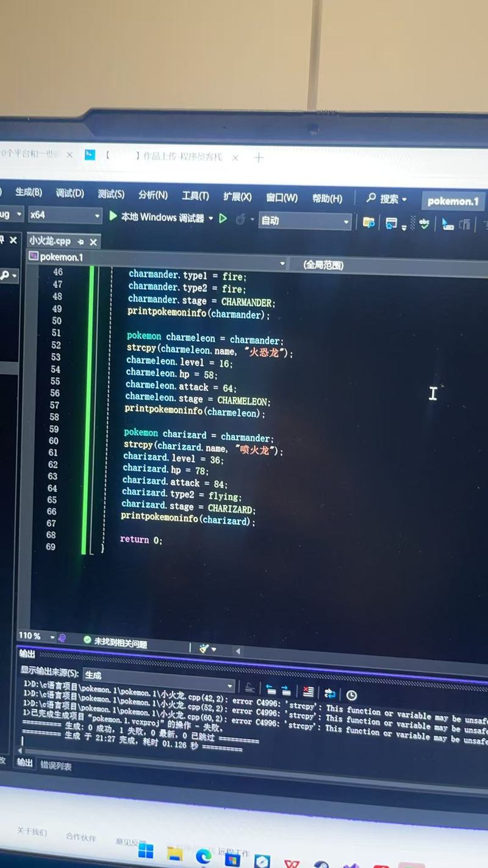
Task: Click Windows Start button on taskbar
Action: point(146,851)
